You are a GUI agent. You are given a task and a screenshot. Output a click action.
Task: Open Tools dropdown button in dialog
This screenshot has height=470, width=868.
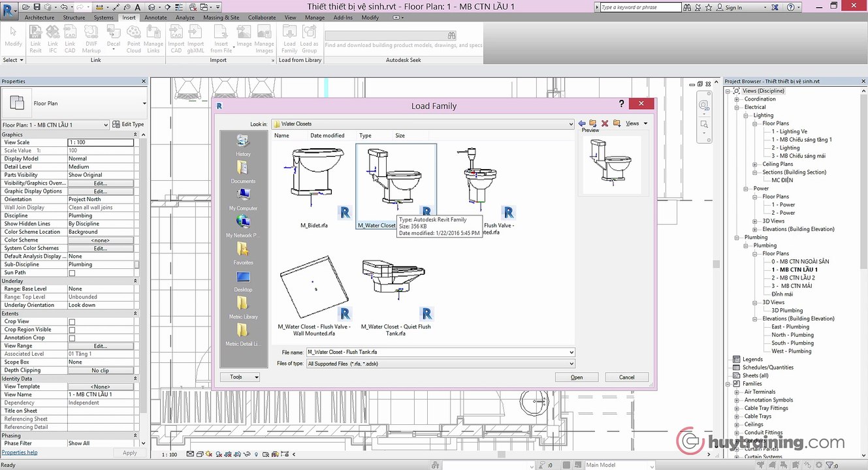click(240, 377)
